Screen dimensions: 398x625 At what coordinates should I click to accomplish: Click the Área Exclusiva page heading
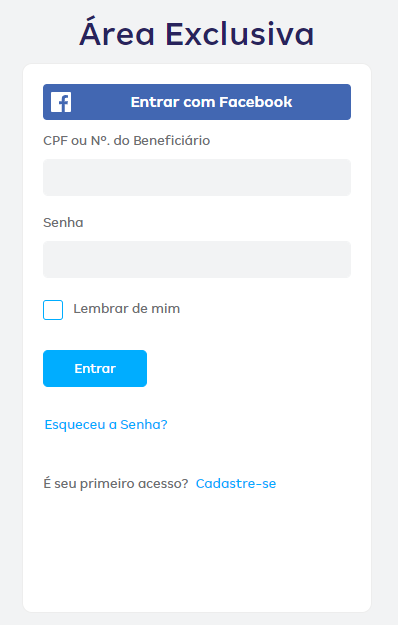point(197,33)
